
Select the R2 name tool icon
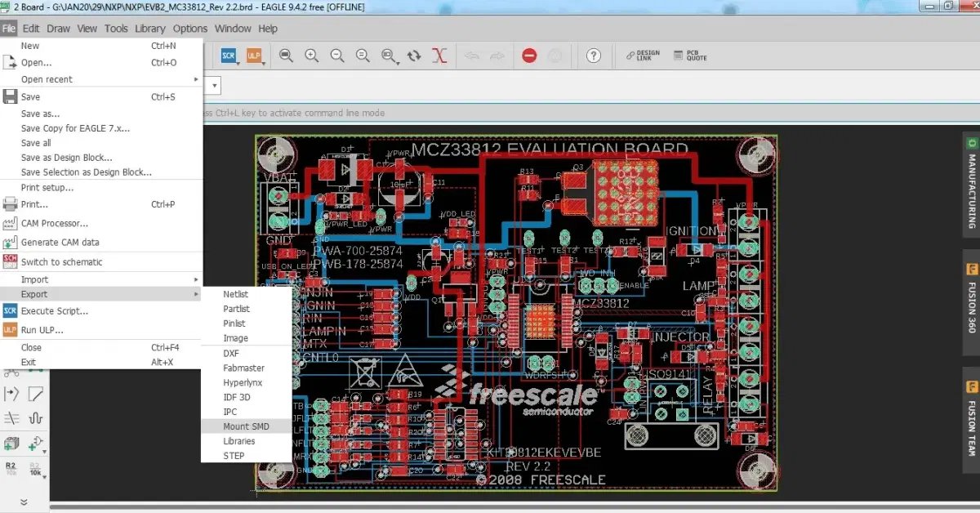(x=11, y=468)
